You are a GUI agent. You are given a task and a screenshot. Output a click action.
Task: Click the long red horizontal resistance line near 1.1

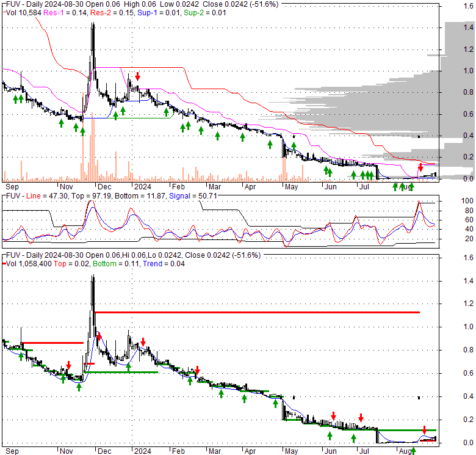tap(257, 312)
